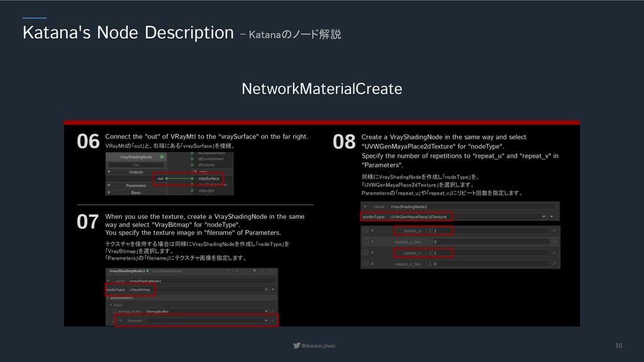Click the wrench icon on bitmap_buffer row

pyautogui.click(x=273, y=312)
